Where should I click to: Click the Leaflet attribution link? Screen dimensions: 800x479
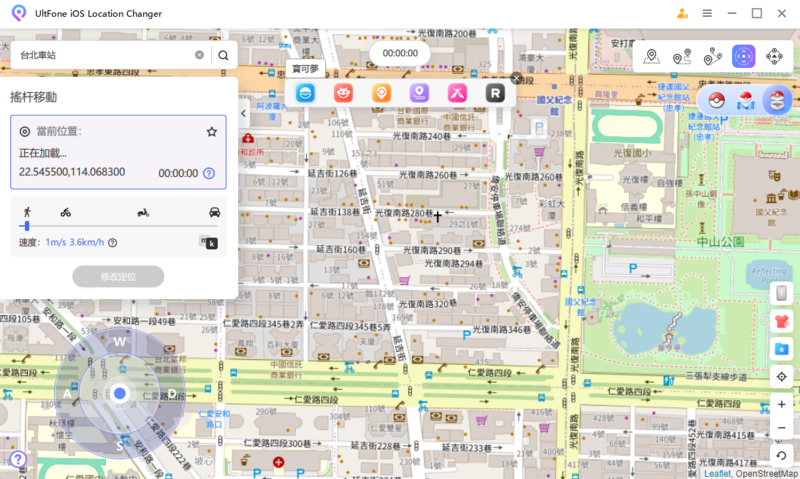point(717,473)
